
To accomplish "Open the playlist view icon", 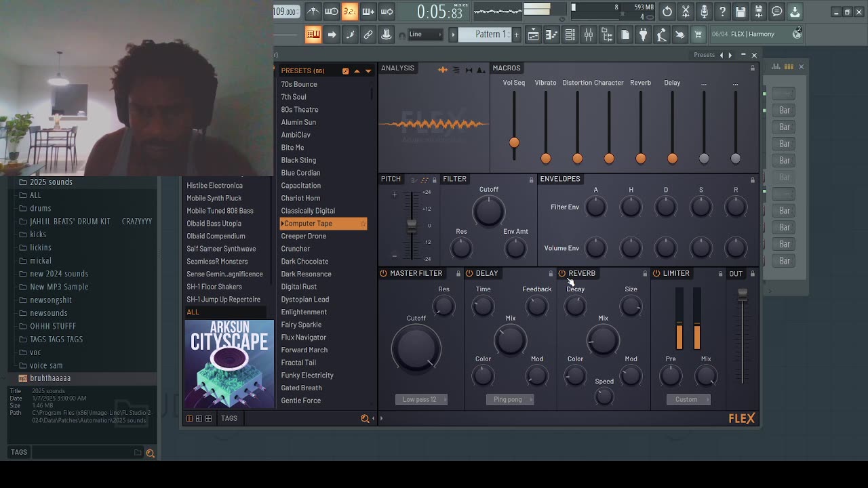I will pyautogui.click(x=534, y=35).
